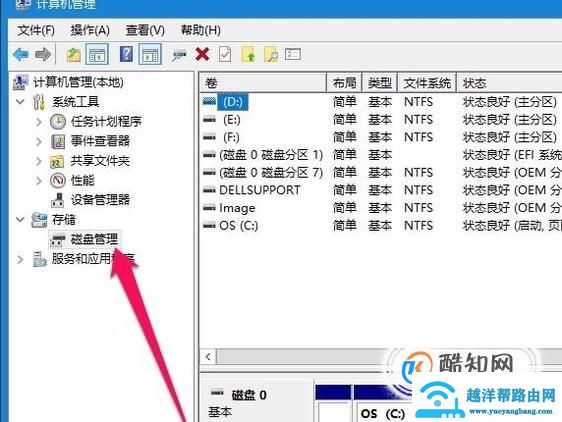Click the disk icon beside the Image volume
This screenshot has width=562, height=422.
[x=209, y=207]
